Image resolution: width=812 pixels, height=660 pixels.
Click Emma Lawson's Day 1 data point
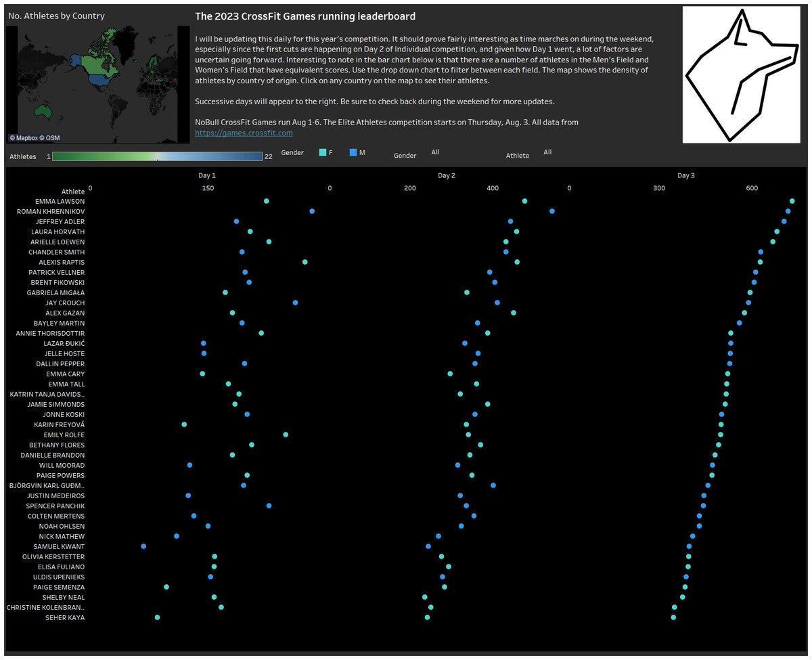pos(266,201)
